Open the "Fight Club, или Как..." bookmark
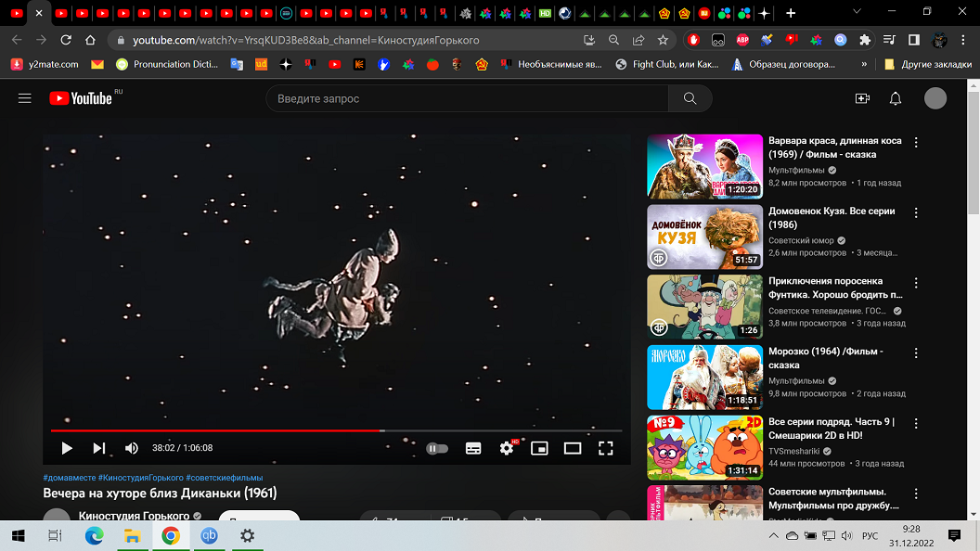Image resolution: width=980 pixels, height=551 pixels. pos(667,64)
